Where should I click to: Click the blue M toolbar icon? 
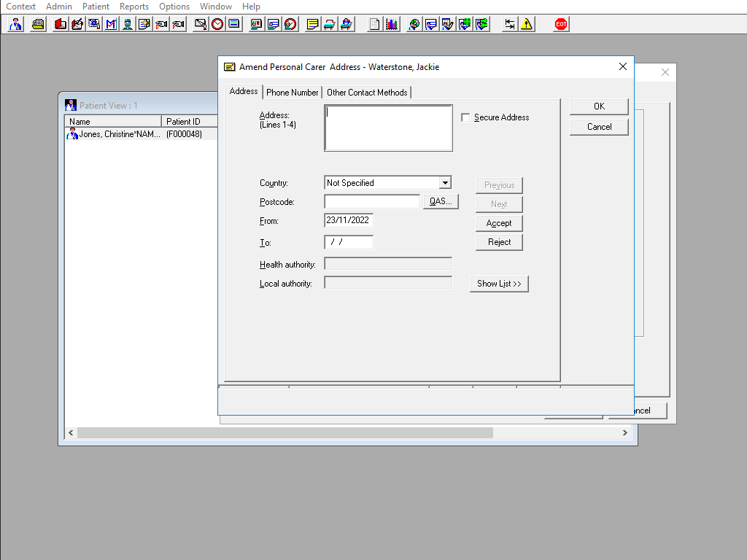pos(111,24)
